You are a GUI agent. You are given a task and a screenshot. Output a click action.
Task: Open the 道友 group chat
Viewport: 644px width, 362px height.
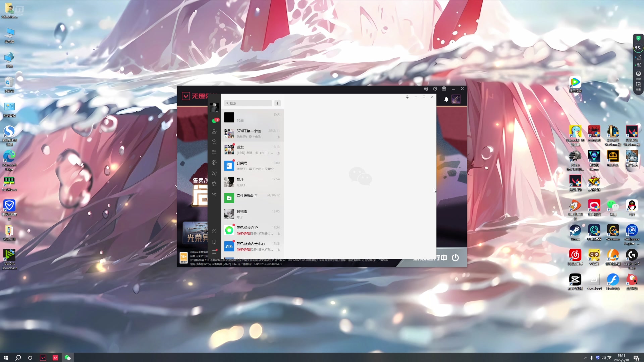(x=252, y=149)
